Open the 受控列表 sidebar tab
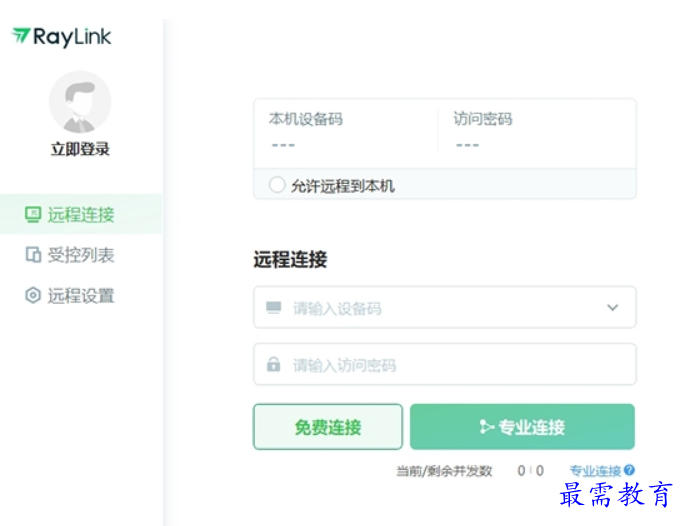 [81, 255]
